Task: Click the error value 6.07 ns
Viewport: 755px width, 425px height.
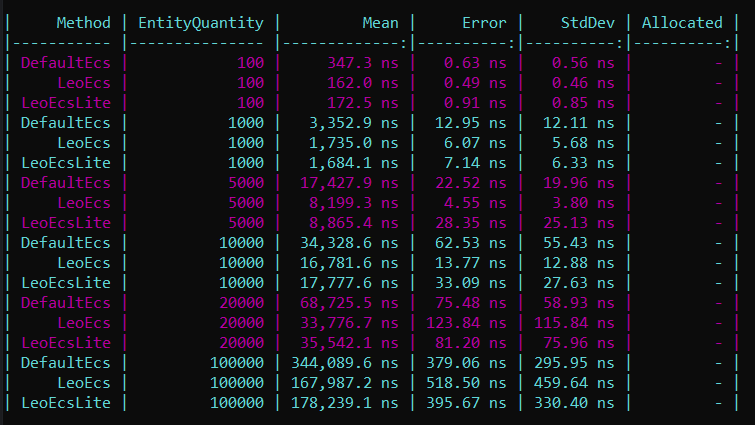Action: tap(475, 142)
